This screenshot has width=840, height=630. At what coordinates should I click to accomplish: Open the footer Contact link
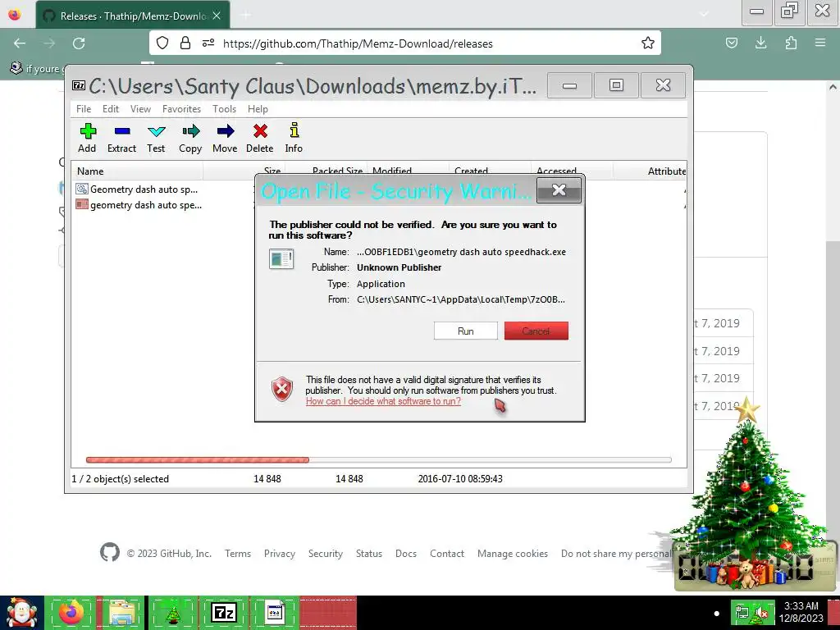point(447,554)
